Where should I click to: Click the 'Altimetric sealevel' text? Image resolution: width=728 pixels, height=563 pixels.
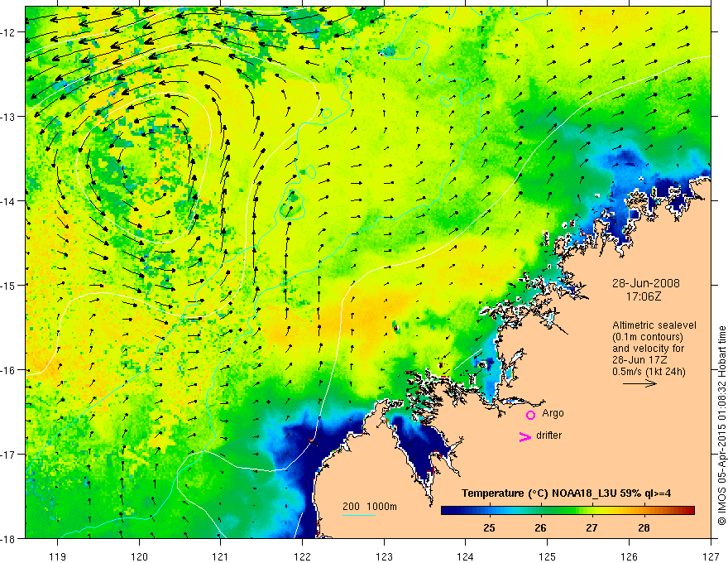pos(654,325)
